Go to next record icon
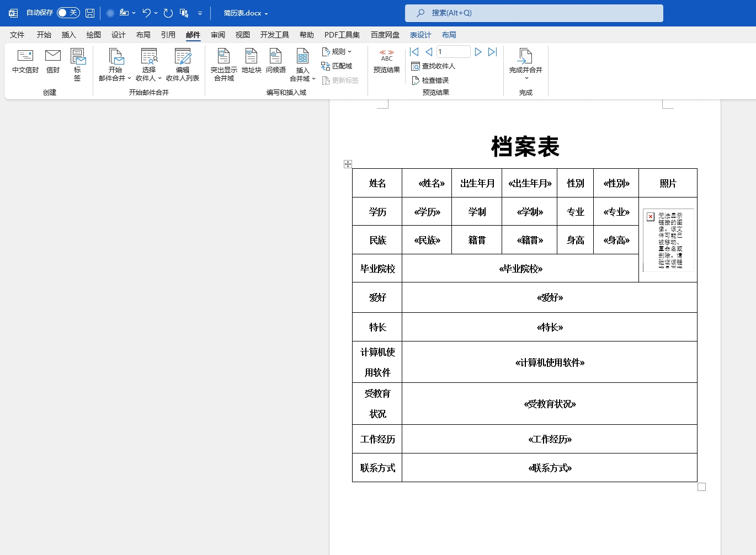This screenshot has height=555, width=756. tap(478, 52)
